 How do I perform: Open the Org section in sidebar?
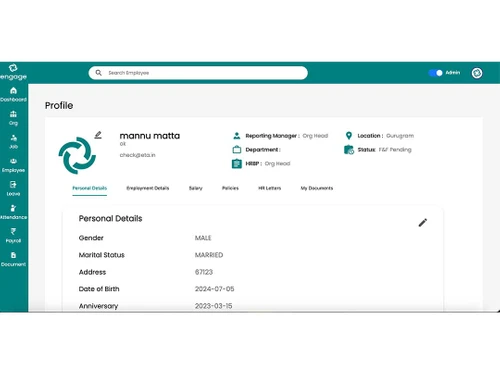click(x=13, y=118)
